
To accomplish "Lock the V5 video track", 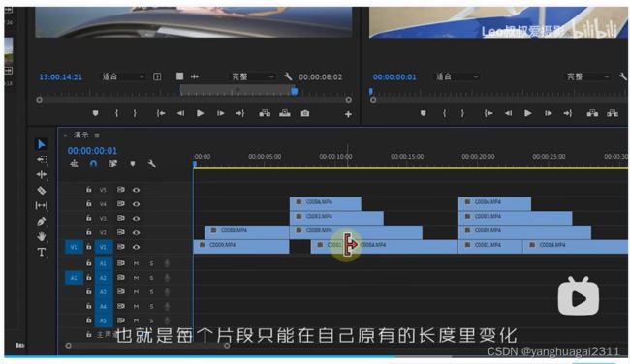I will pos(88,189).
